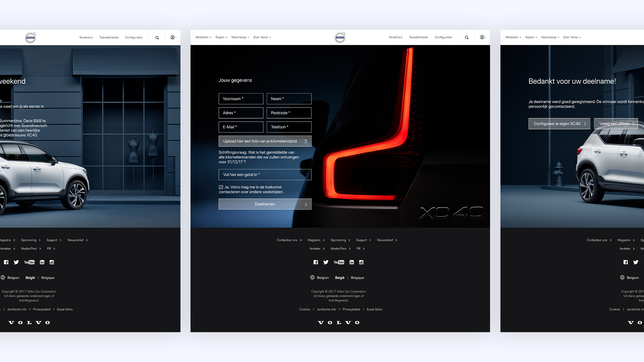The width and height of the screenshot is (644, 362).
Task: Click the globe icon next to Belgium in center footer
Action: click(x=312, y=277)
